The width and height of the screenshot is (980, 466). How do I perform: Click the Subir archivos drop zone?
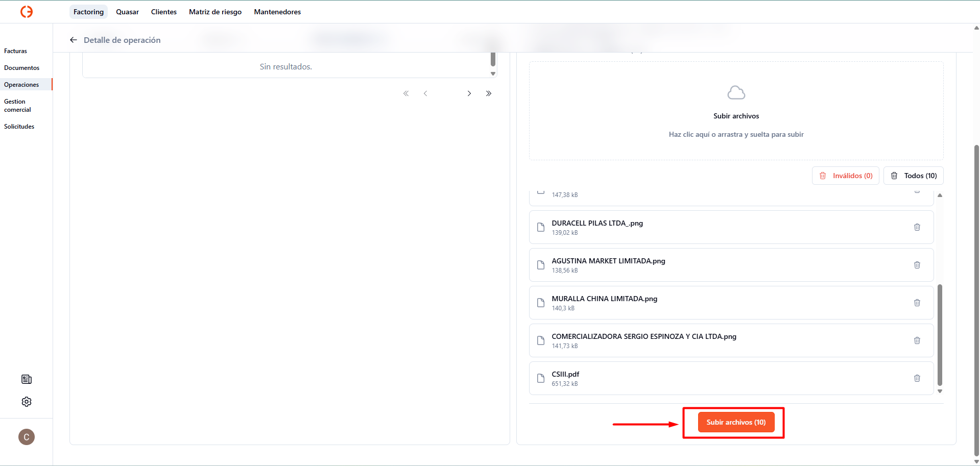coord(736,111)
